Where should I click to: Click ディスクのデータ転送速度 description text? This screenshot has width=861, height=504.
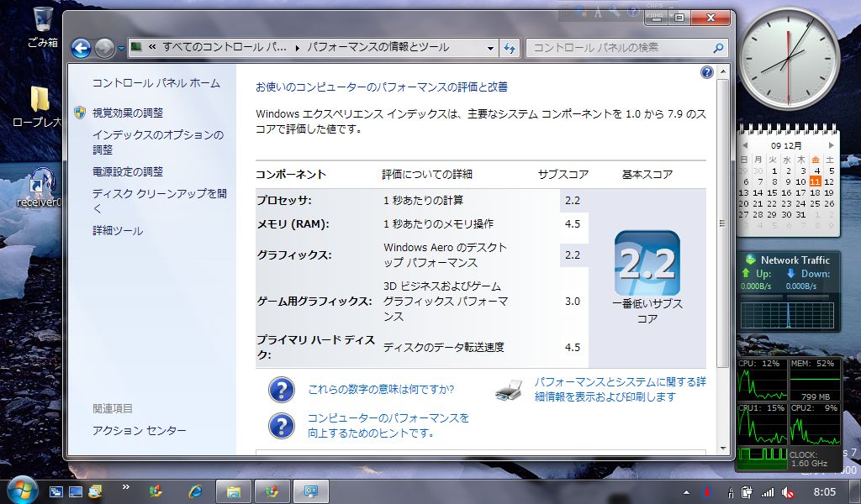point(444,348)
